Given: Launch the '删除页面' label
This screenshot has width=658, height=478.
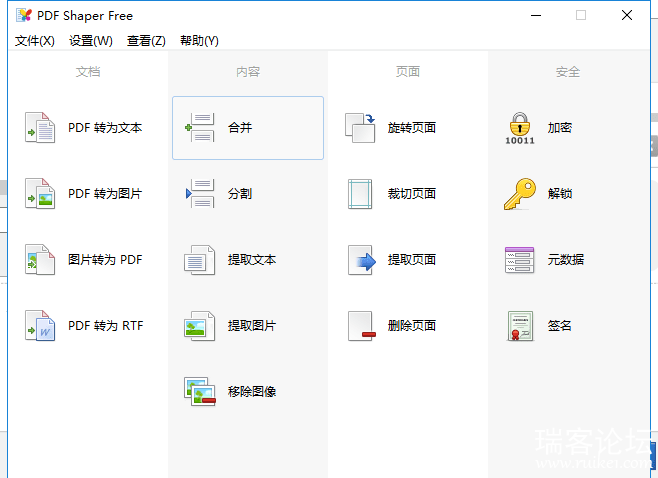Looking at the screenshot, I should click(412, 326).
